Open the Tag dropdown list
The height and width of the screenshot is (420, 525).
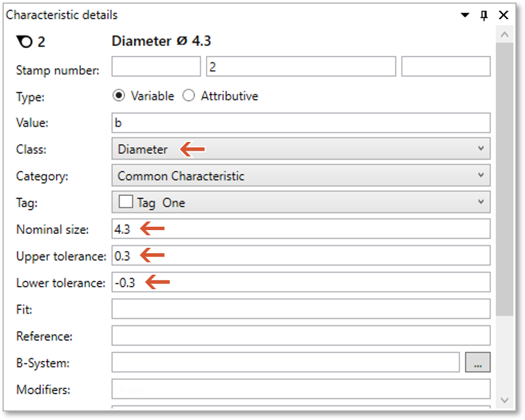pos(301,202)
